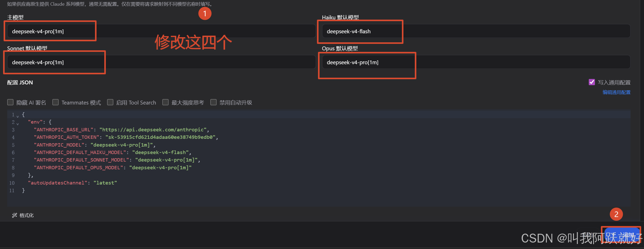Tick the 最大强度思考 checkbox
This screenshot has width=644, height=249.
point(165,102)
